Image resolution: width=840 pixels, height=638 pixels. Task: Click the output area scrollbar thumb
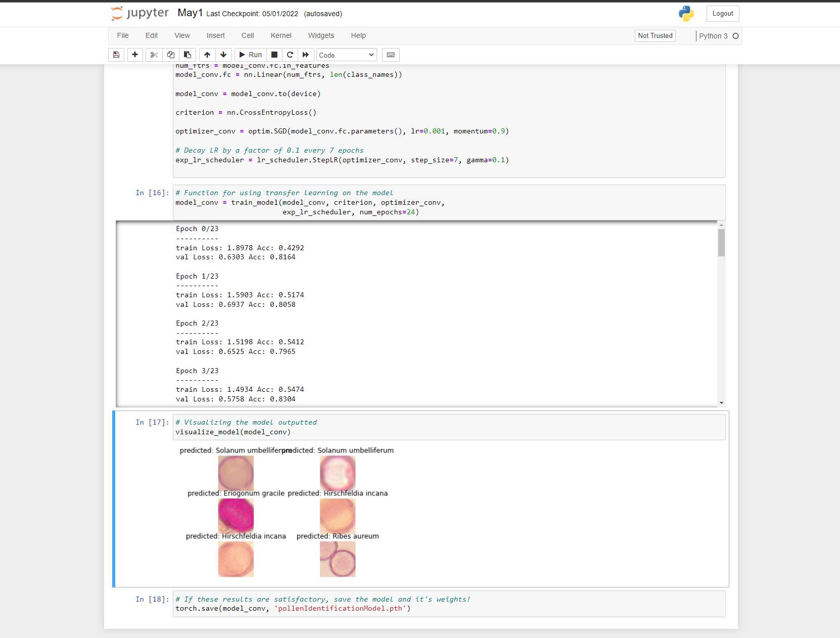click(x=721, y=243)
